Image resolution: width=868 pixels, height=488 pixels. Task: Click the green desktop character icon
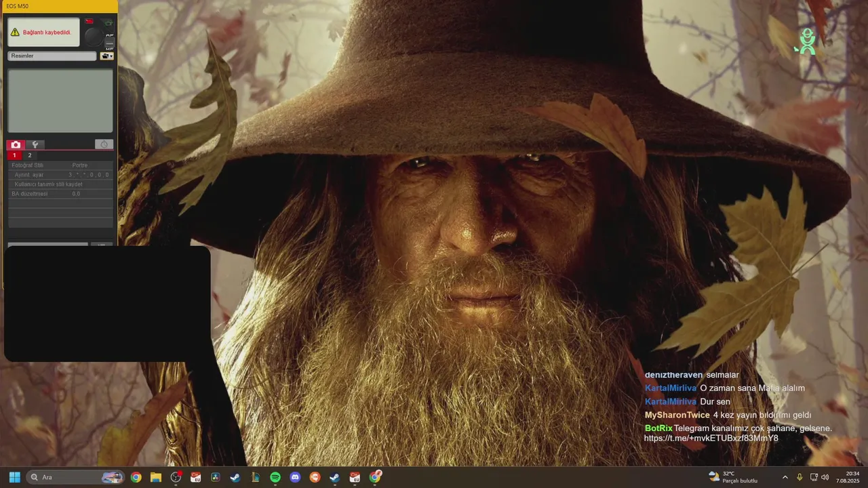806,41
